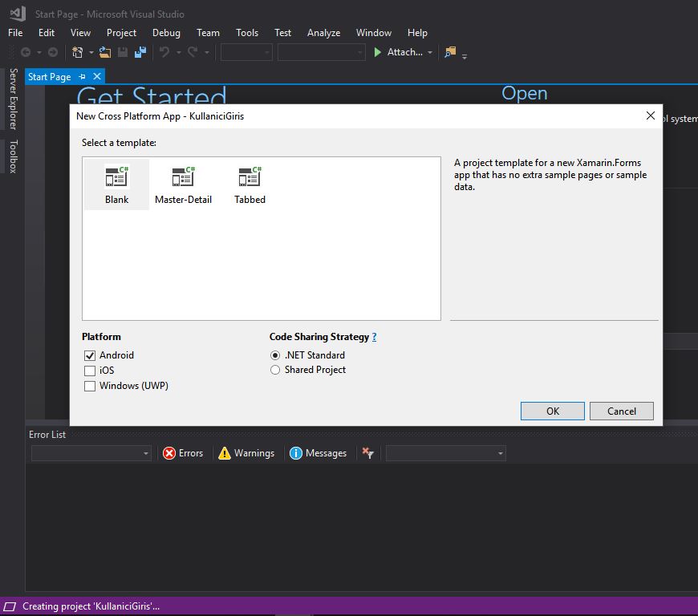Viewport: 698px width, 616px height.
Task: Click the Code Sharing Strategy help link
Action: 375,337
